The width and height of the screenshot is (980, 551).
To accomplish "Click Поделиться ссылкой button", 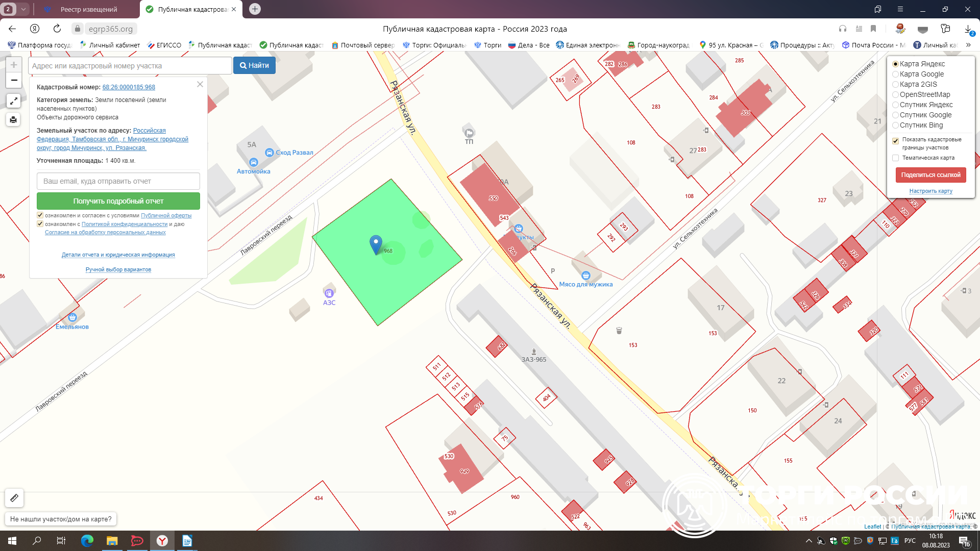I will 930,175.
